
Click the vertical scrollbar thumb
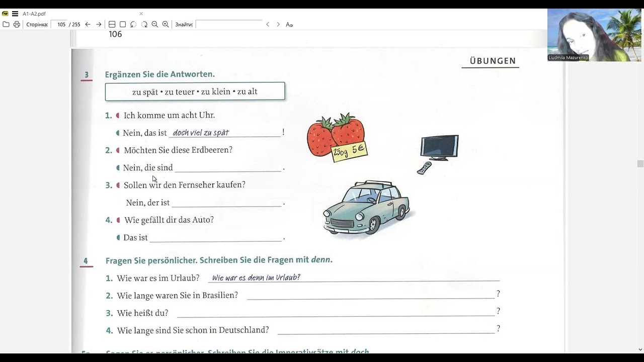click(x=640, y=164)
